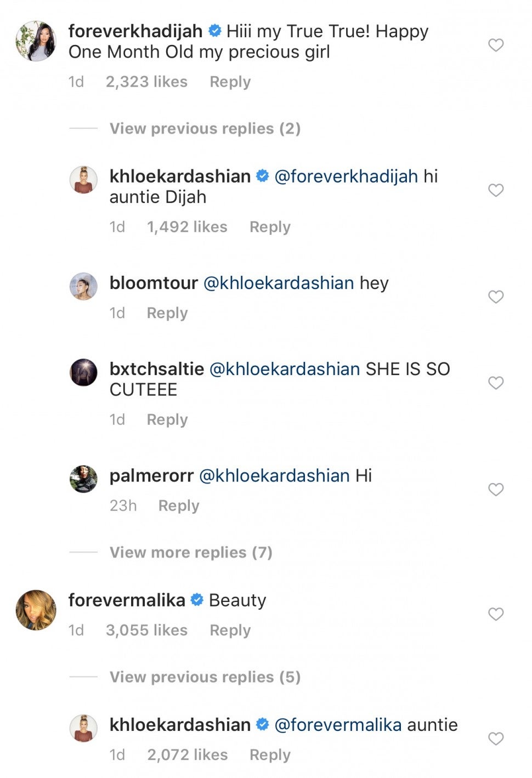This screenshot has height=778, width=532.
Task: Reply to forevermalika's Beauty comment
Action: coord(230,630)
